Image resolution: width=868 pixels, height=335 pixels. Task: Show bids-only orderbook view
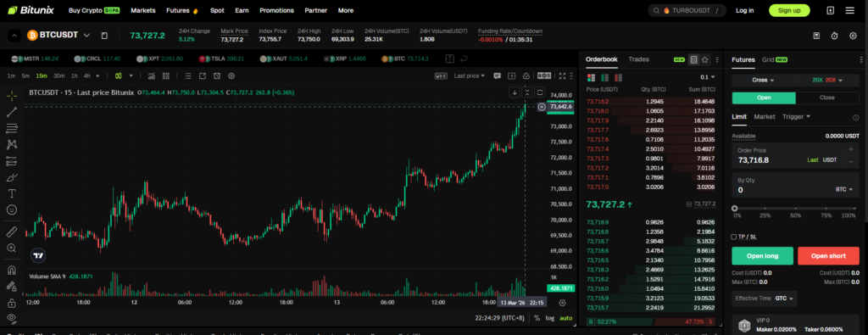pyautogui.click(x=604, y=77)
